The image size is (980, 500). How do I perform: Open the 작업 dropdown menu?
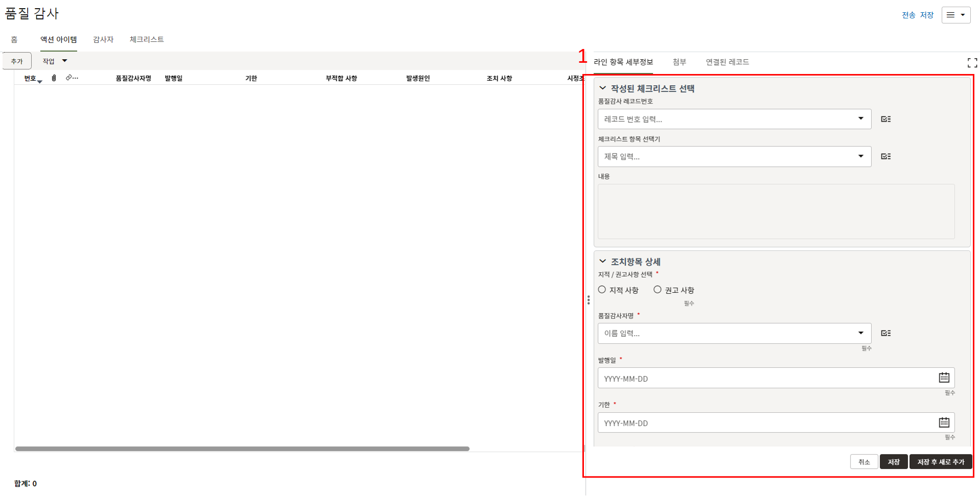tap(55, 61)
